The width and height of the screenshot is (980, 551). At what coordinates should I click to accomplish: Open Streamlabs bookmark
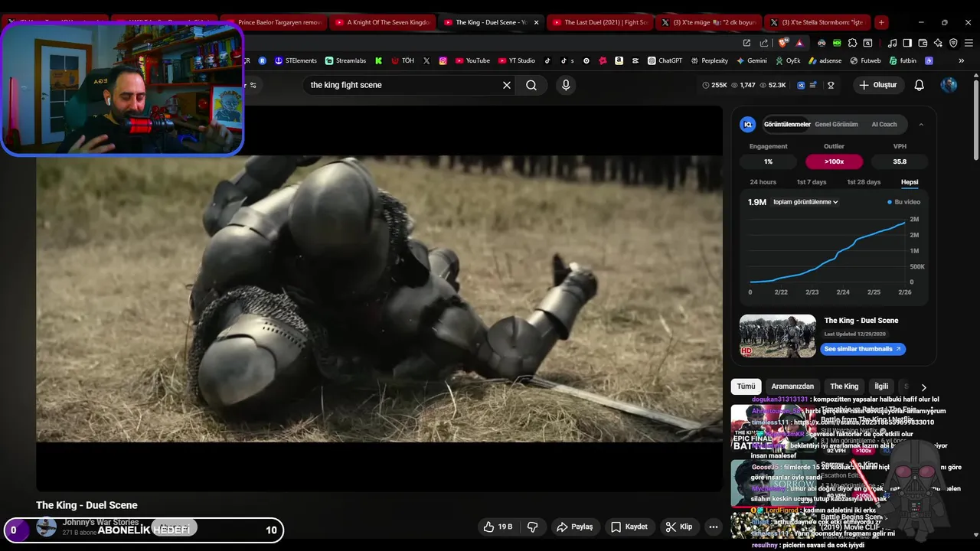345,60
